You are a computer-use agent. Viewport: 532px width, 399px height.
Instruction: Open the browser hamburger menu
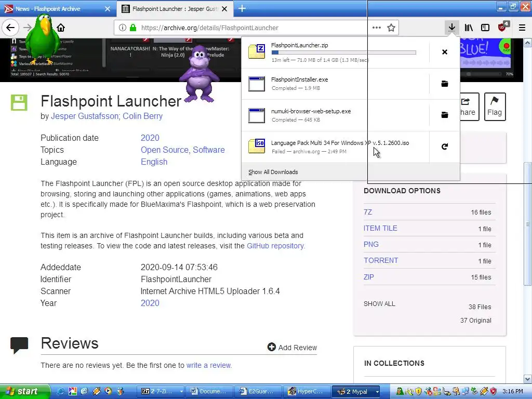(x=522, y=28)
